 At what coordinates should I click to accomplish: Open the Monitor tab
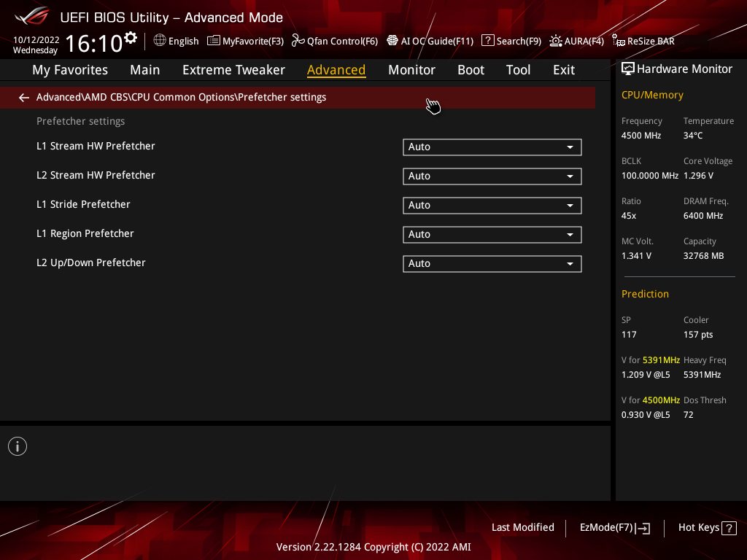pos(411,70)
